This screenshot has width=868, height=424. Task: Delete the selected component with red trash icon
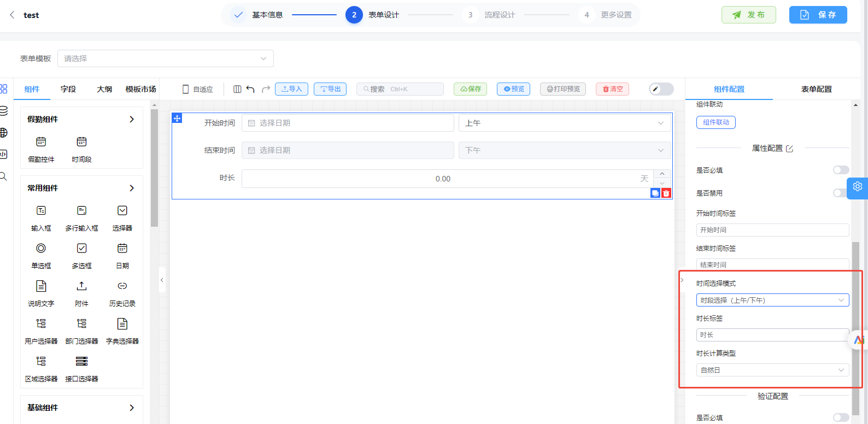[x=666, y=193]
